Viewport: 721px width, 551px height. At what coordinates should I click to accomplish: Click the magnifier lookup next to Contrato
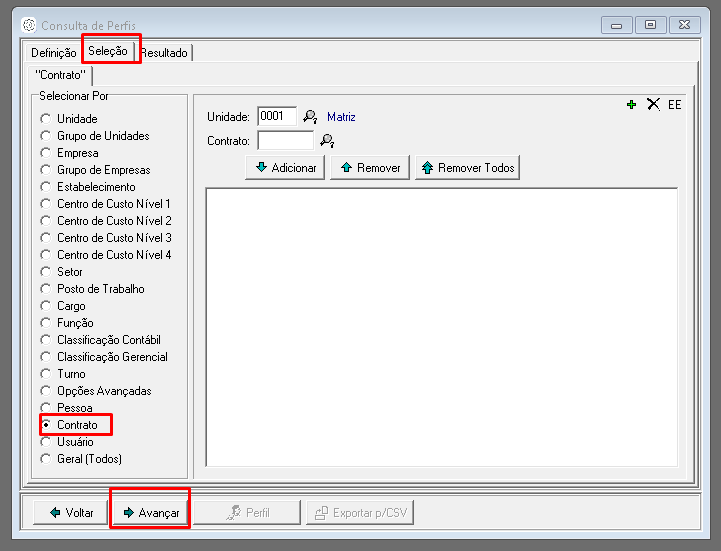click(326, 141)
